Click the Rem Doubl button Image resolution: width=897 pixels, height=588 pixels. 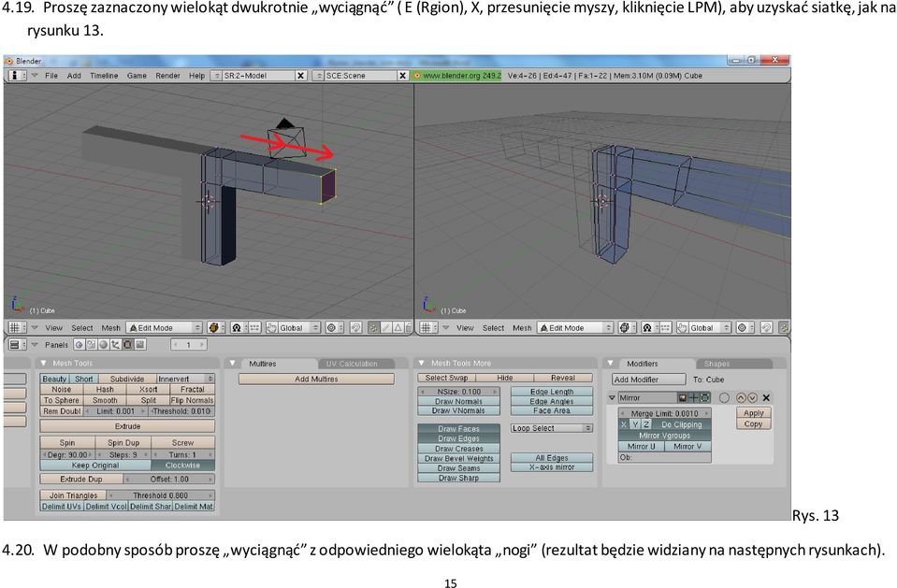63,410
